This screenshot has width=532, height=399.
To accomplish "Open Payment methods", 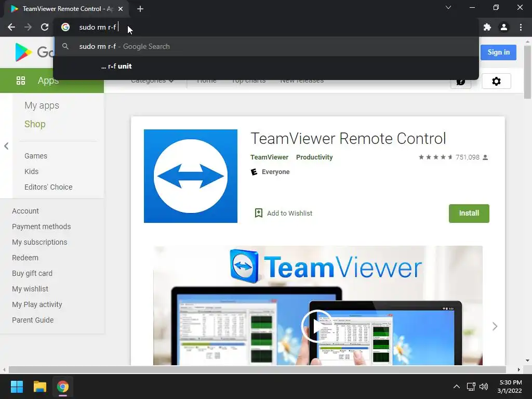I will (x=42, y=227).
